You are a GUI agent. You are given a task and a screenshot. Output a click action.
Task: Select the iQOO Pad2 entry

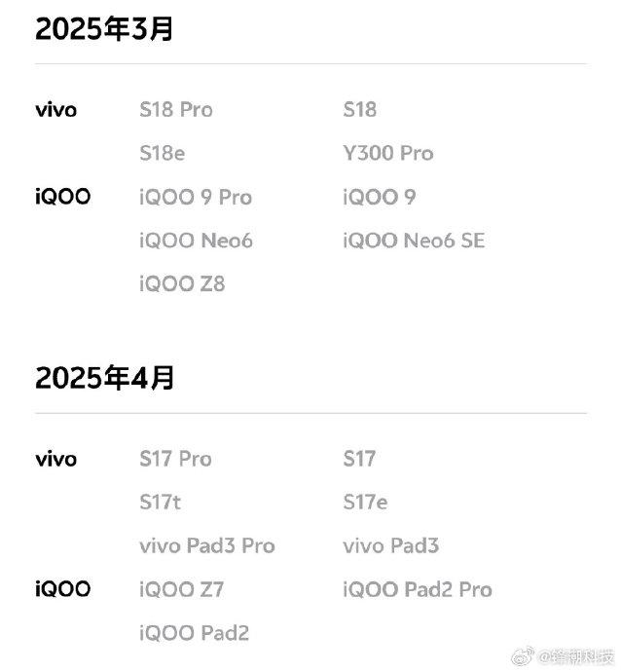pyautogui.click(x=195, y=633)
